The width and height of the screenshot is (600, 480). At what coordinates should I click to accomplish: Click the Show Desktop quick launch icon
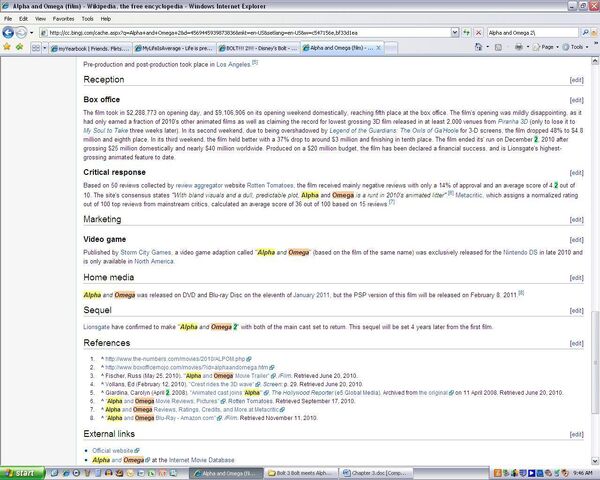pyautogui.click(x=54, y=473)
